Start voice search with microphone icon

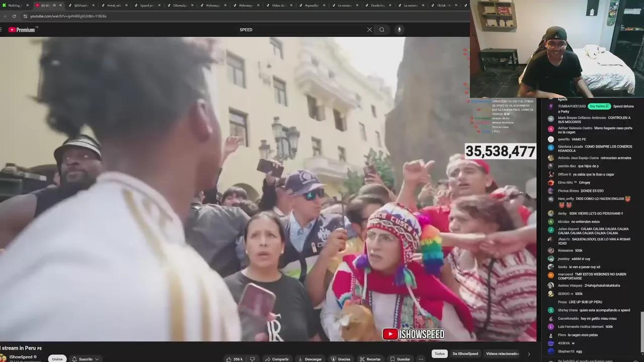(399, 30)
